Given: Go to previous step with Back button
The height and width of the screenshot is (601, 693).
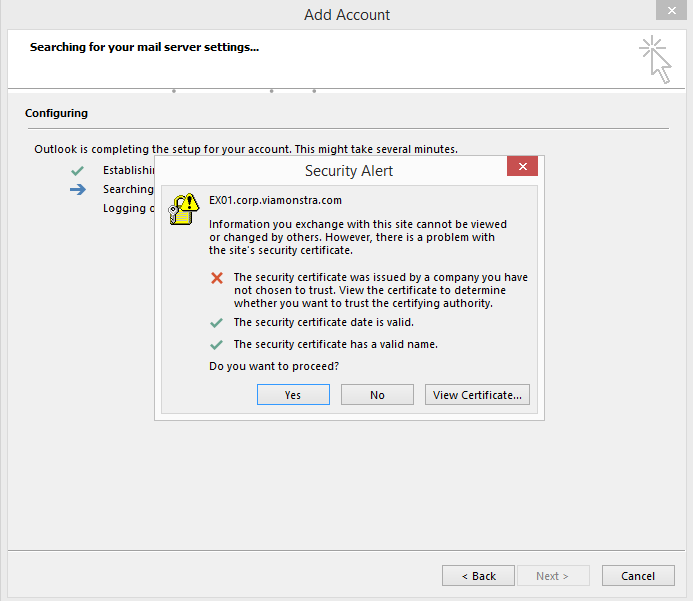Looking at the screenshot, I should 478,576.
